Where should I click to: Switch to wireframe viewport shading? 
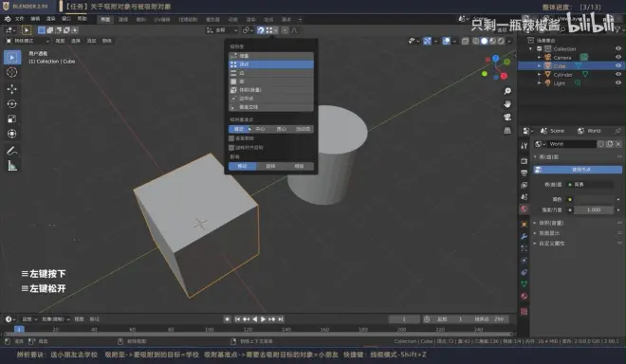pyautogui.click(x=476, y=41)
